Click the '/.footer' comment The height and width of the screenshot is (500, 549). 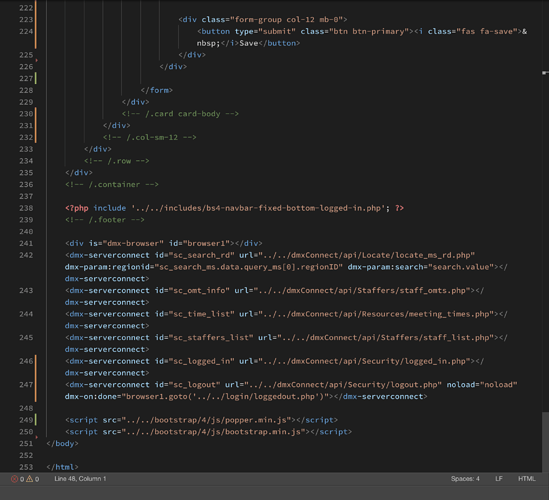click(105, 220)
